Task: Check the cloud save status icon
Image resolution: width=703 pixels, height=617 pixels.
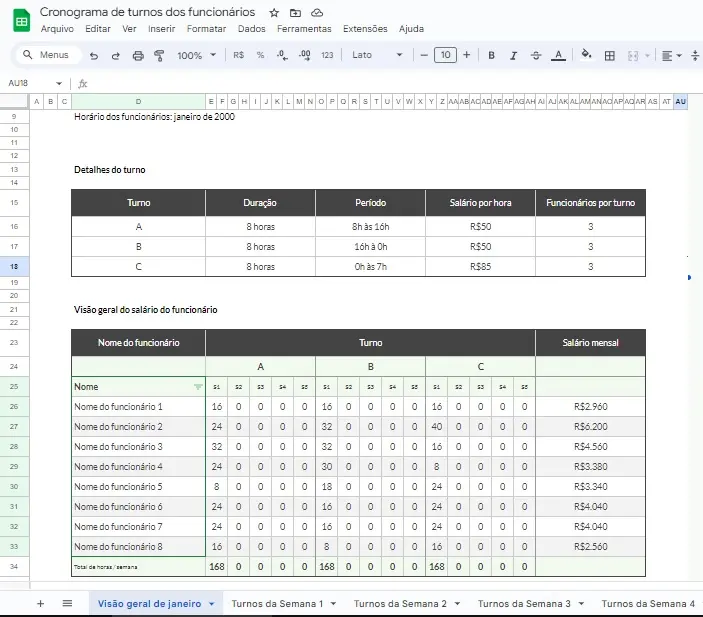Action: pyautogui.click(x=317, y=13)
